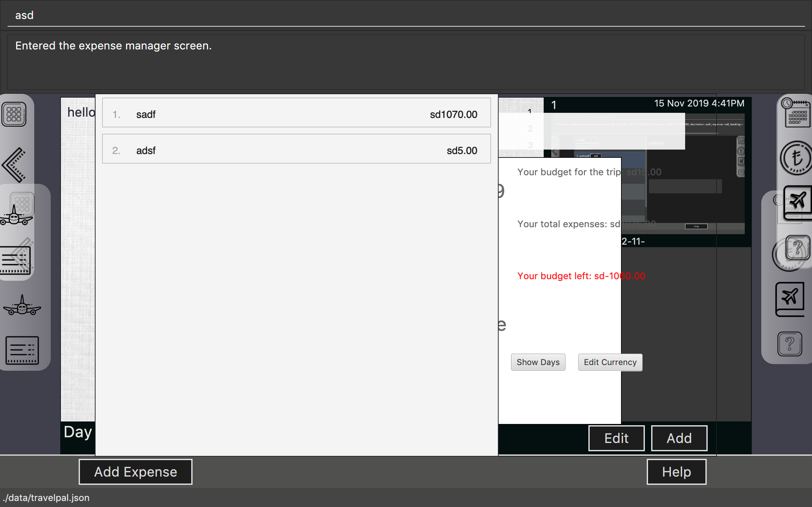
Task: Click the faded airplane and grid icon on the left
Action: [x=17, y=209]
